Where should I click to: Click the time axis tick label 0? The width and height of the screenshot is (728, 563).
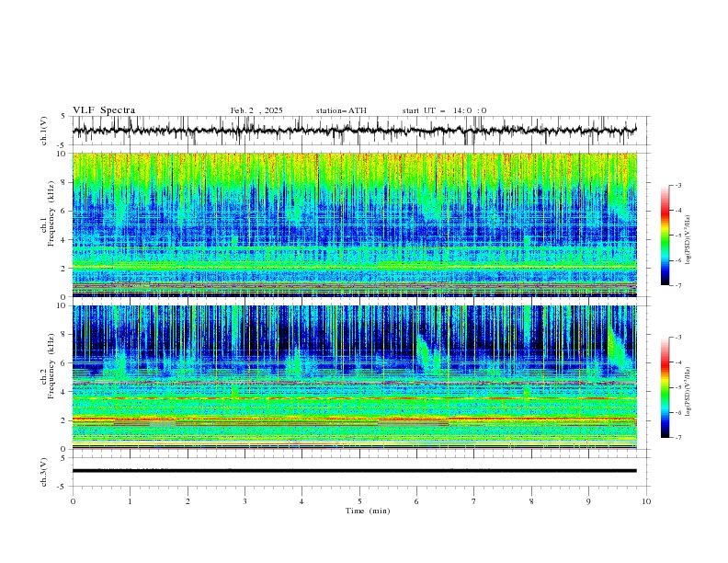73,501
